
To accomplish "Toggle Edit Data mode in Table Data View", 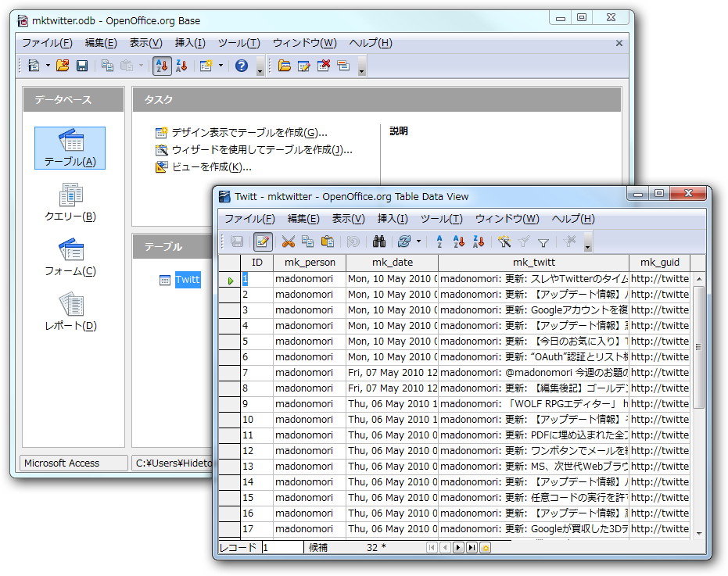I will (x=263, y=242).
